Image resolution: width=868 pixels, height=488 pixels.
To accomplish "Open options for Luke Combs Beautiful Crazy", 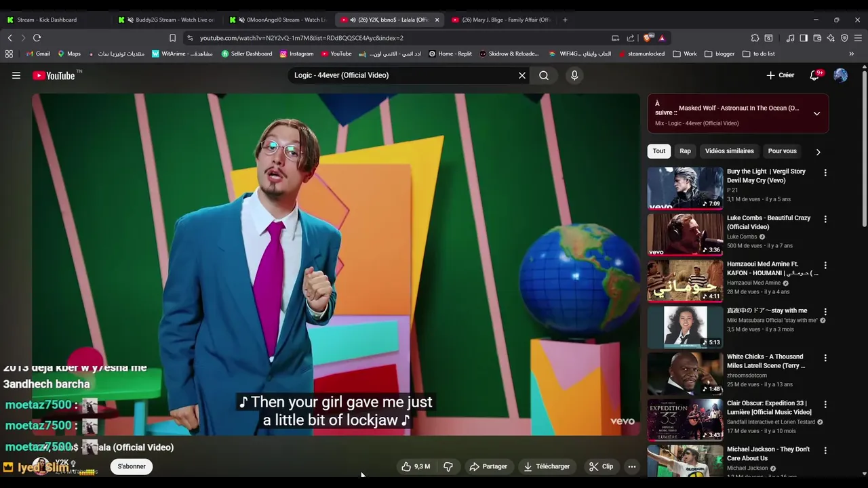I will tap(825, 220).
